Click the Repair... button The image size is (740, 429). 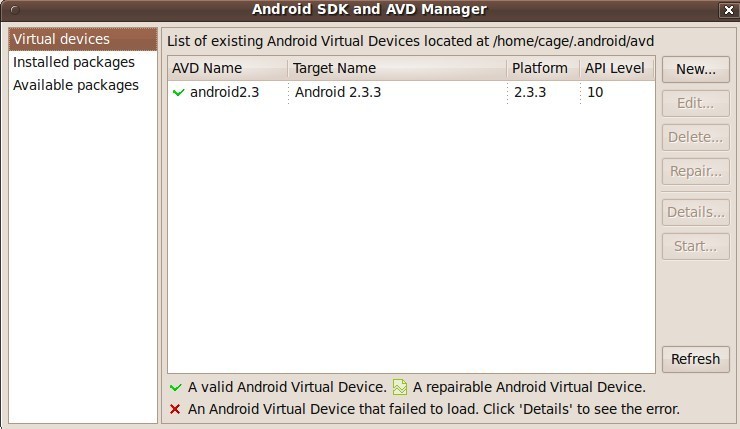[x=696, y=171]
